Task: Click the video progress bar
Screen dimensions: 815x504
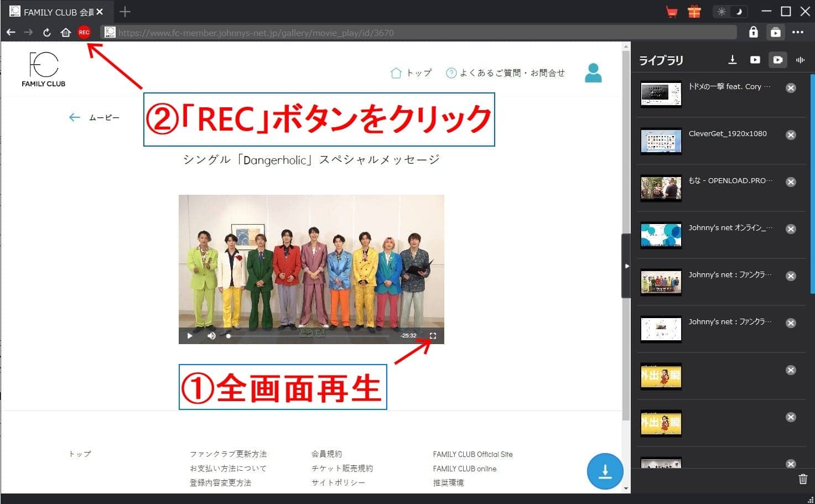Action: (x=309, y=335)
